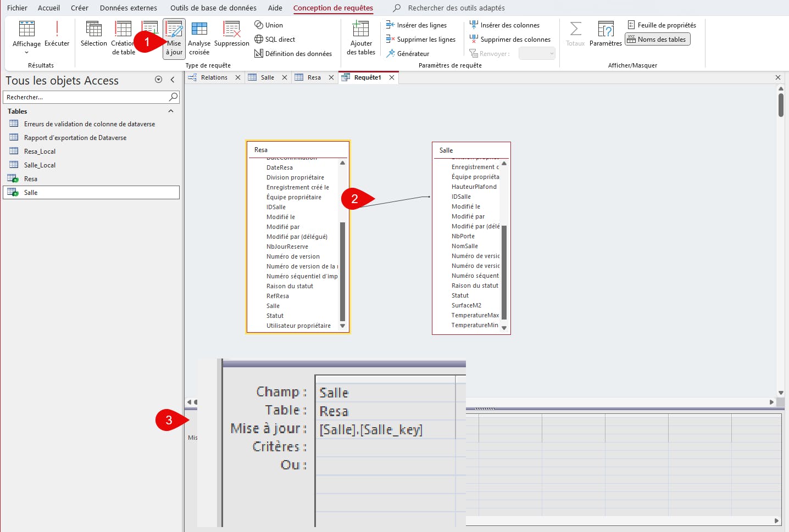The height and width of the screenshot is (532, 789).
Task: Run the query with Exécuter
Action: [57, 34]
